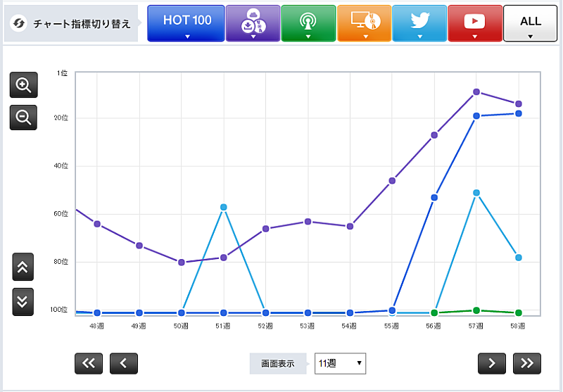
Task: Advance forward one week
Action: (492, 363)
